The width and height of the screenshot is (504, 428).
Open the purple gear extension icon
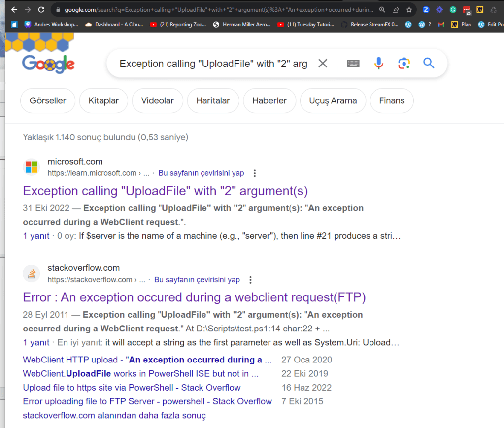[439, 10]
